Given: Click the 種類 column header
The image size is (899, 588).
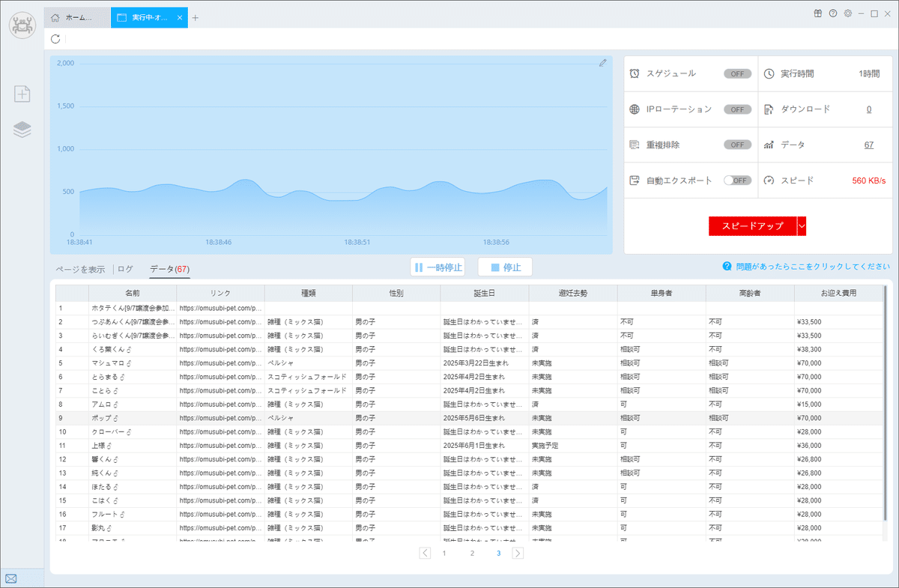Looking at the screenshot, I should (309, 293).
